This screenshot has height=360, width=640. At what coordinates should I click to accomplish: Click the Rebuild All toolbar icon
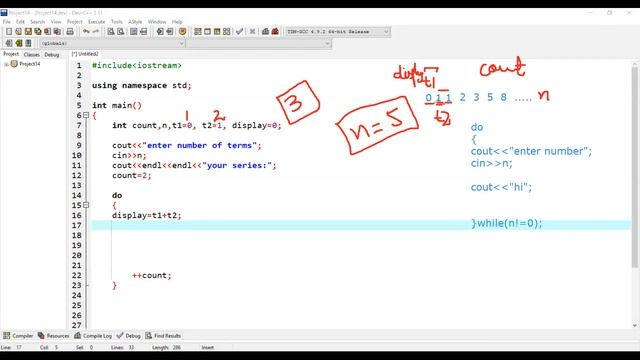[227, 31]
